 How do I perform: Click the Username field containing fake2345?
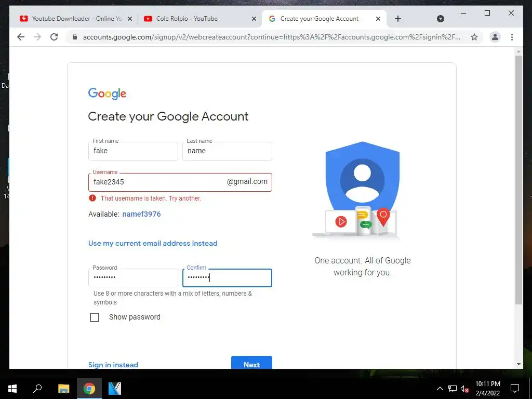click(180, 182)
